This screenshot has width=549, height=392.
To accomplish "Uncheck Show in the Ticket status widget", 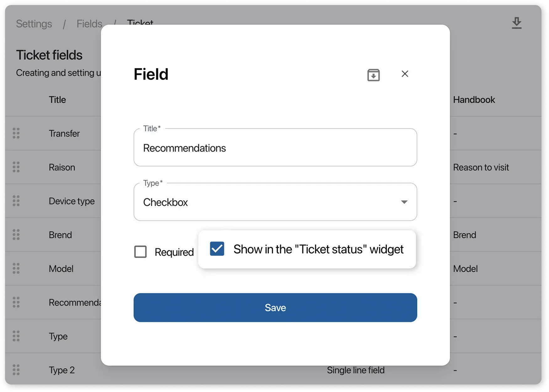I will click(x=217, y=249).
